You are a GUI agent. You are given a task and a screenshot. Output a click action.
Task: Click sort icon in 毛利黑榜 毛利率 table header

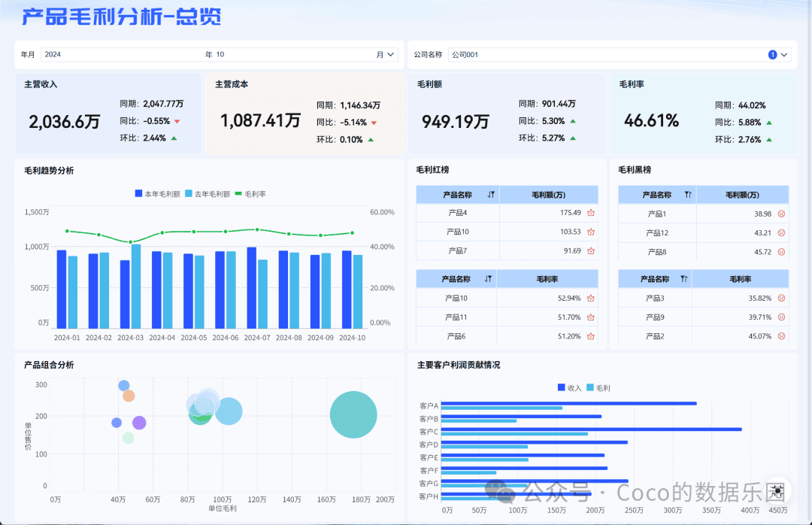(x=684, y=279)
